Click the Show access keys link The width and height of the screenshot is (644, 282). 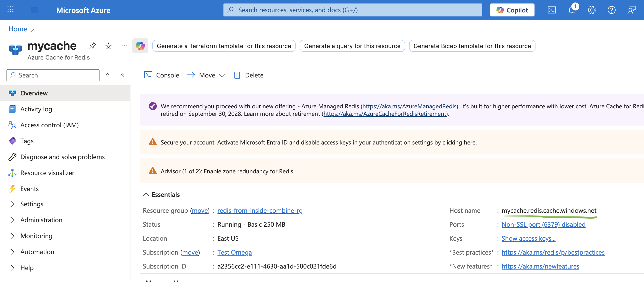pos(528,238)
